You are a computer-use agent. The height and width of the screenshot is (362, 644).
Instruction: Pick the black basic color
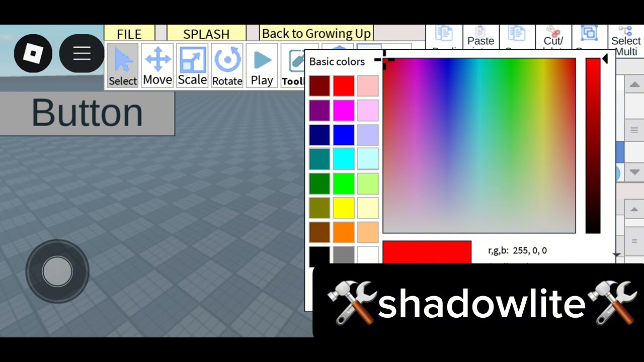click(x=319, y=255)
